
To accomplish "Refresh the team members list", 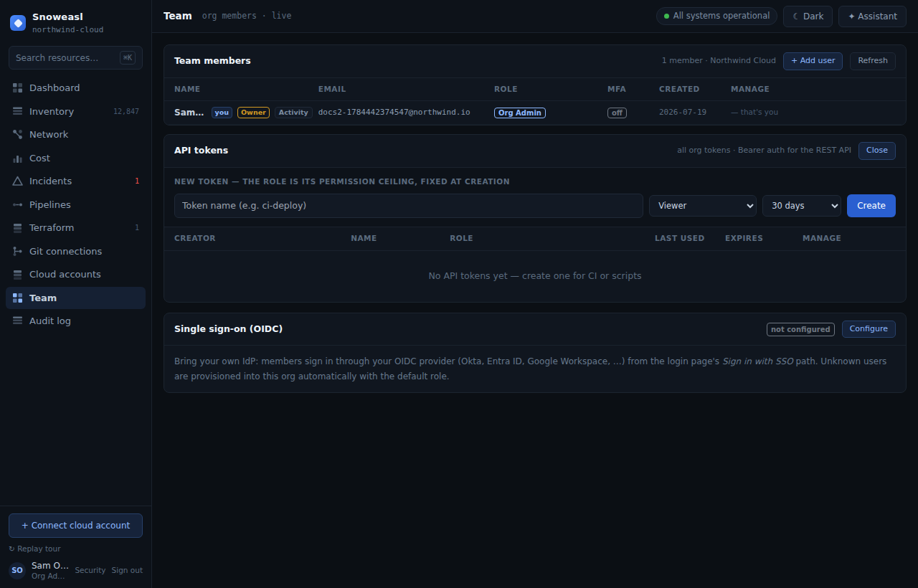I will tap(873, 61).
